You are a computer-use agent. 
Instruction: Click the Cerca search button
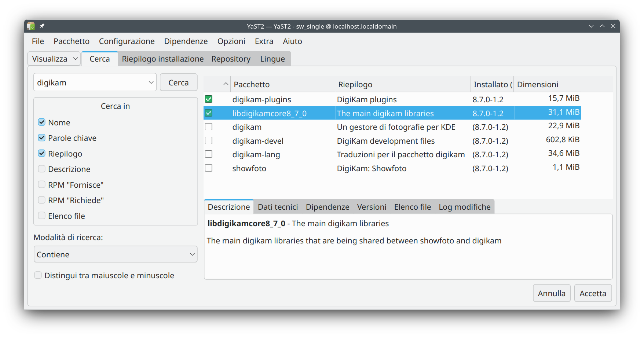tap(179, 82)
